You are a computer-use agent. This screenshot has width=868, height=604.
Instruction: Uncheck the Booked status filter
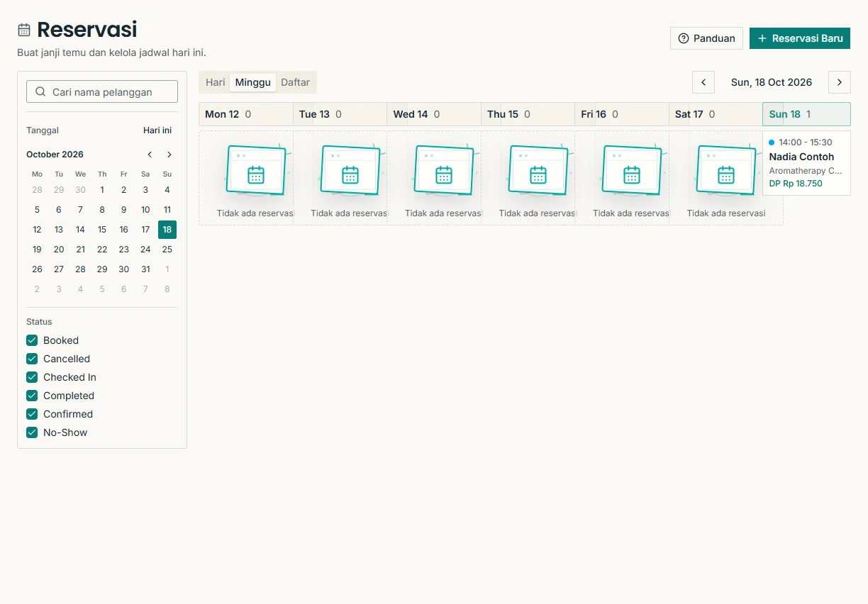pyautogui.click(x=32, y=340)
